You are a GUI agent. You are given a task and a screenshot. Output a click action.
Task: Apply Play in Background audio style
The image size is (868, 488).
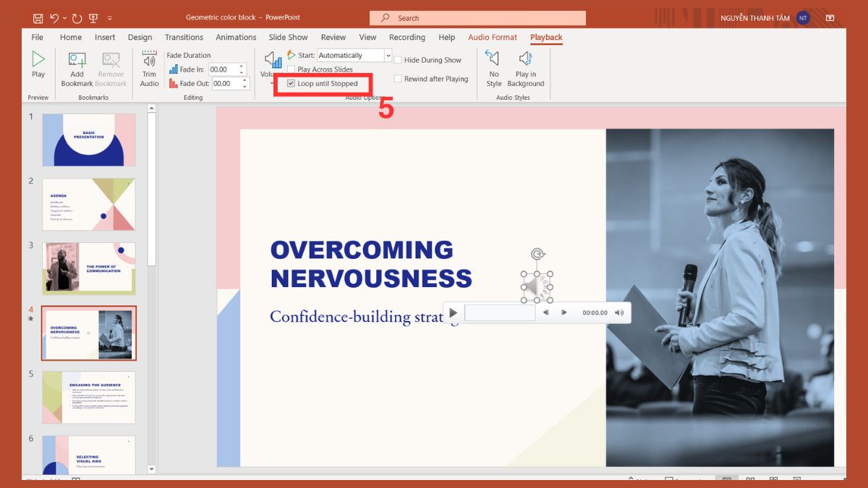pyautogui.click(x=526, y=60)
